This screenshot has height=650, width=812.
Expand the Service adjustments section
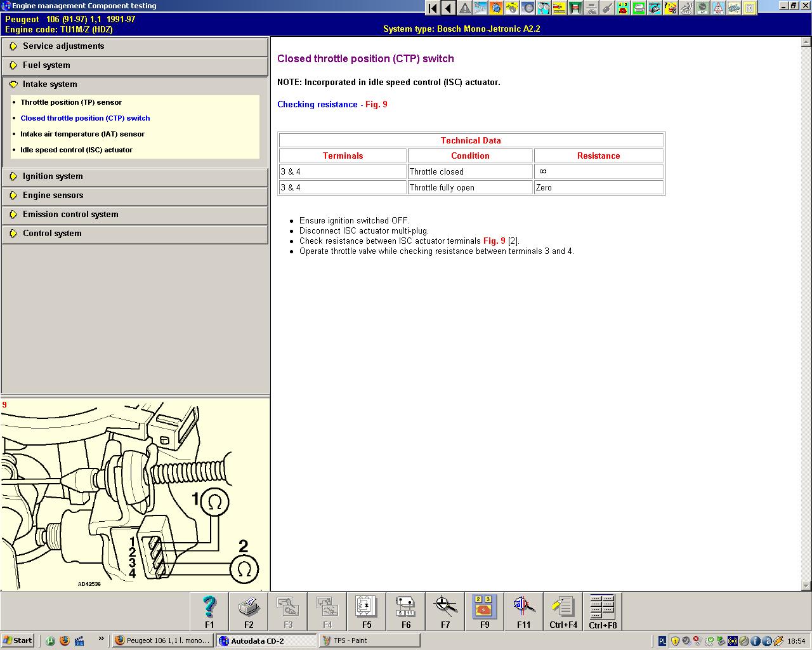134,46
